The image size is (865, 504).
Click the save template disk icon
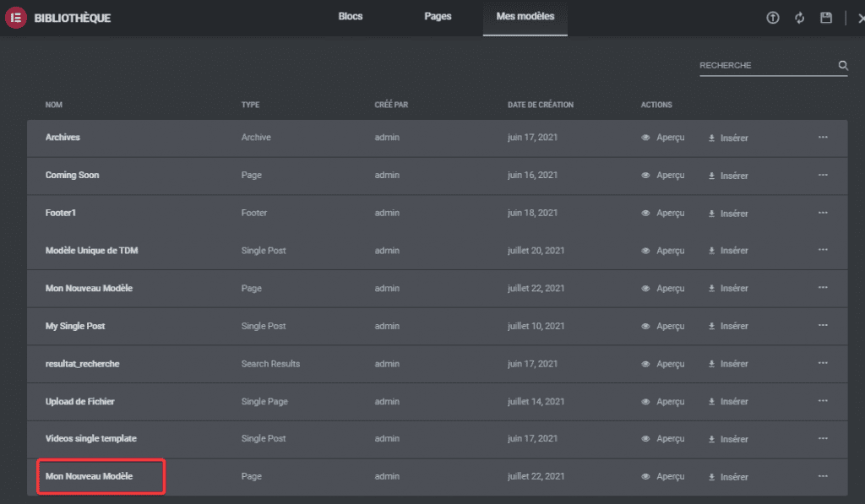[x=826, y=18]
